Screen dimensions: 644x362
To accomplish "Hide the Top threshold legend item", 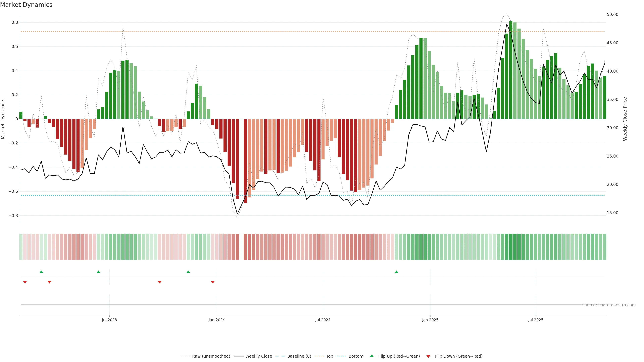I will click(330, 356).
